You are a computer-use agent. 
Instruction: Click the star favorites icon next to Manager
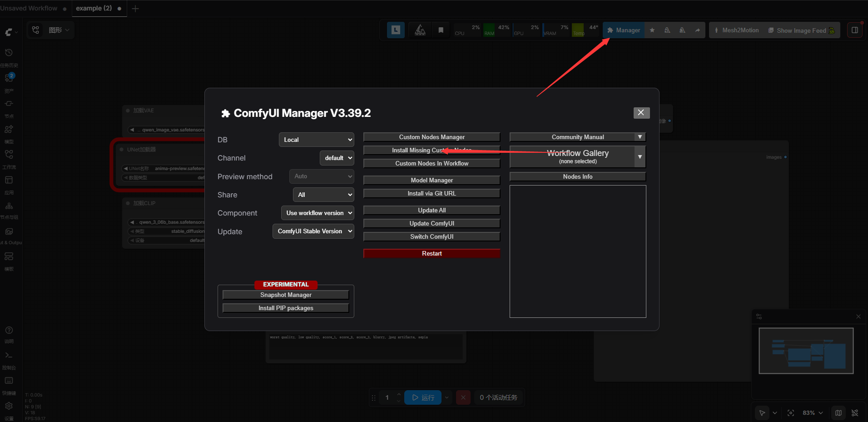pos(652,30)
